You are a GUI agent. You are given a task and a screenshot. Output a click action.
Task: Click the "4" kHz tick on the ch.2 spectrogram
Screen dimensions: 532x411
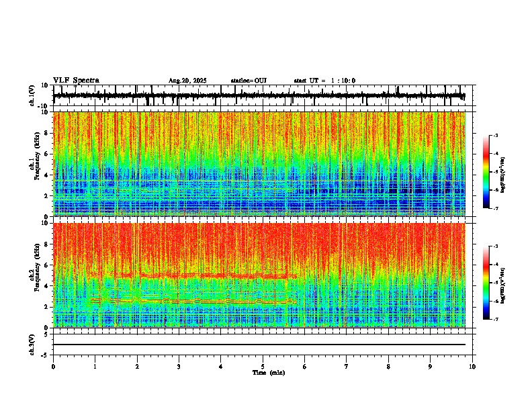click(x=47, y=286)
